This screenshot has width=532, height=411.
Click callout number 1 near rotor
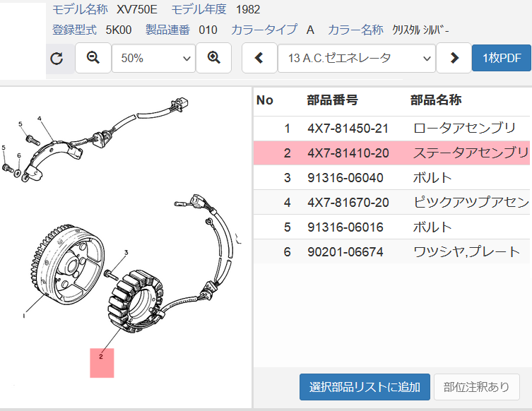[x=24, y=316]
